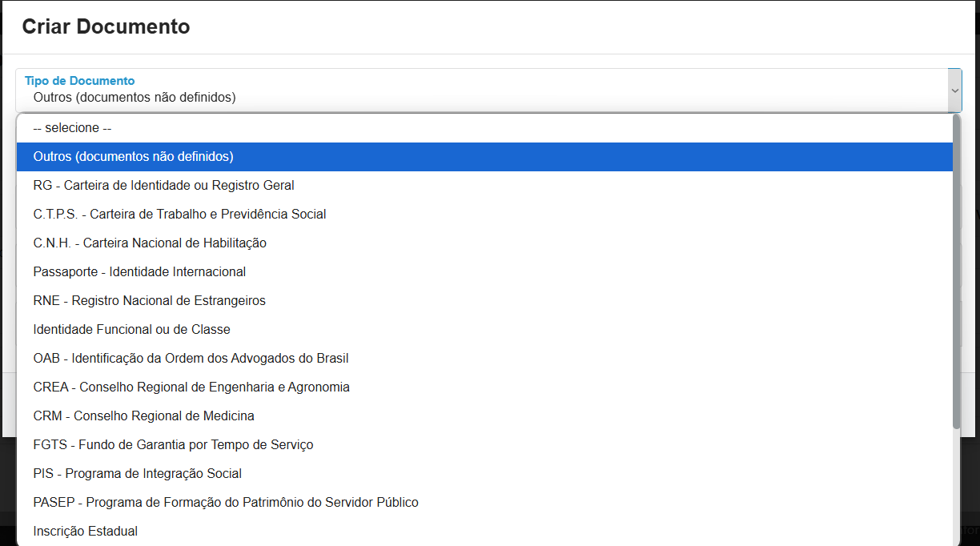Select Inscrição Estadual option
Viewport: 980px width, 546px height.
click(85, 532)
